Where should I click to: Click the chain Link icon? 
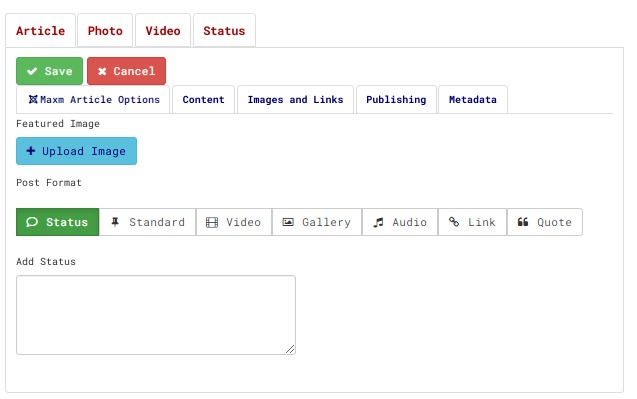click(454, 222)
